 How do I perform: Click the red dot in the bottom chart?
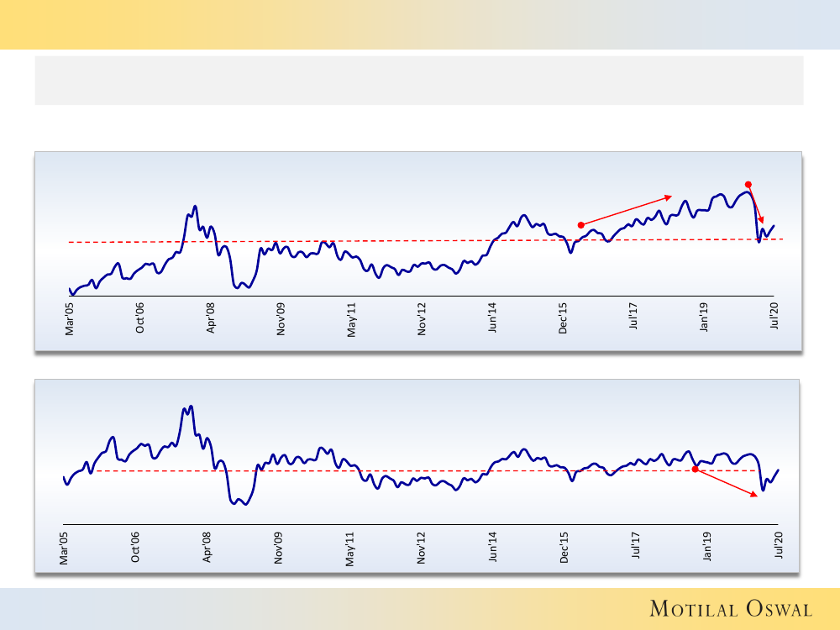(695, 470)
